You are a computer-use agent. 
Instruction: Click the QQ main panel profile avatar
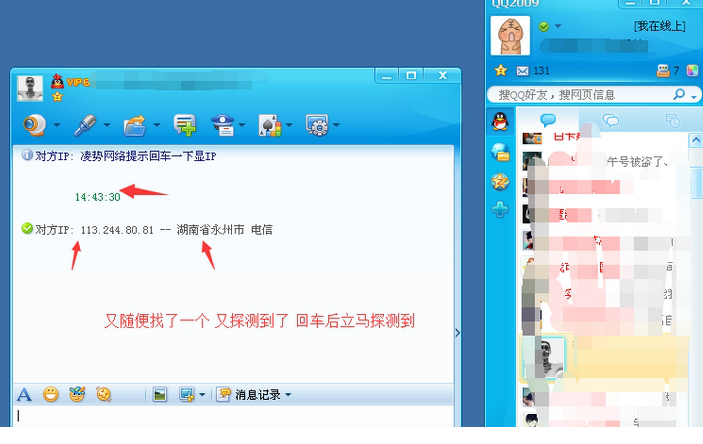pyautogui.click(x=510, y=36)
